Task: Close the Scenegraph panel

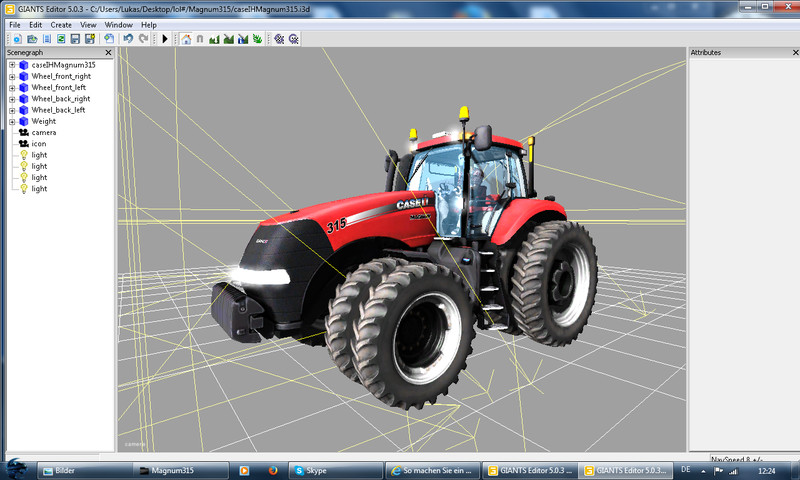Action: pyautogui.click(x=108, y=53)
